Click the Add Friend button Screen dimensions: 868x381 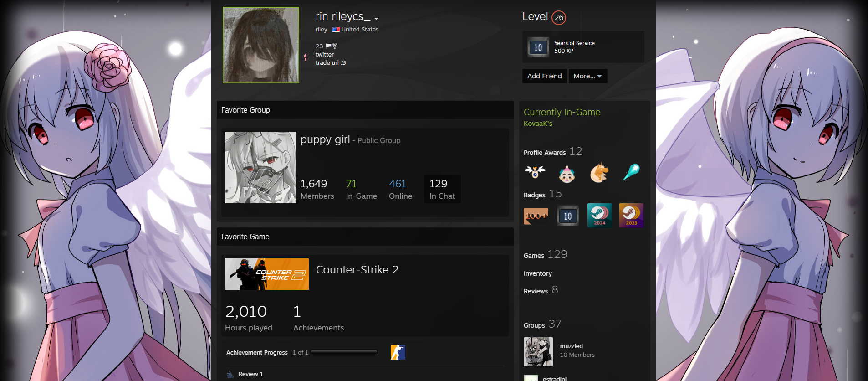(x=545, y=76)
